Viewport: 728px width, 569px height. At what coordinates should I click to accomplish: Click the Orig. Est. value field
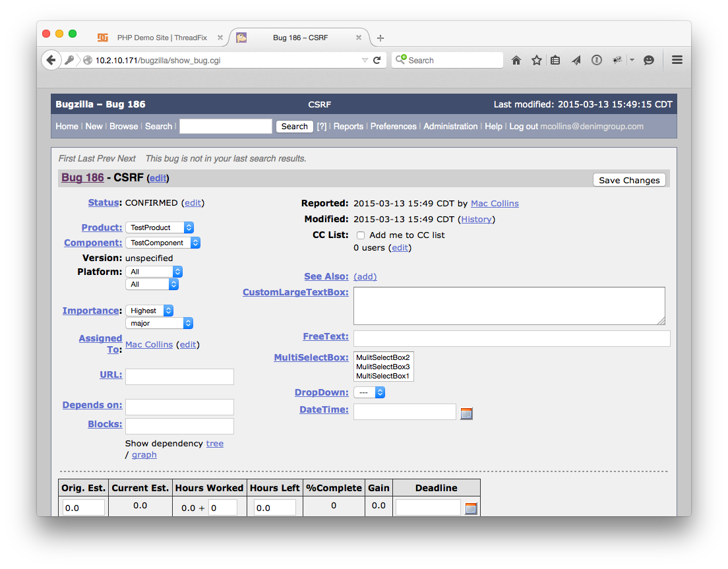[84, 508]
